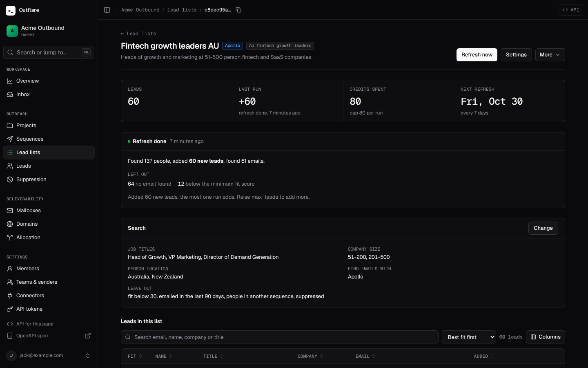Viewport: 588px width, 368px height.
Task: Open the Suppression page
Action: 49,180
